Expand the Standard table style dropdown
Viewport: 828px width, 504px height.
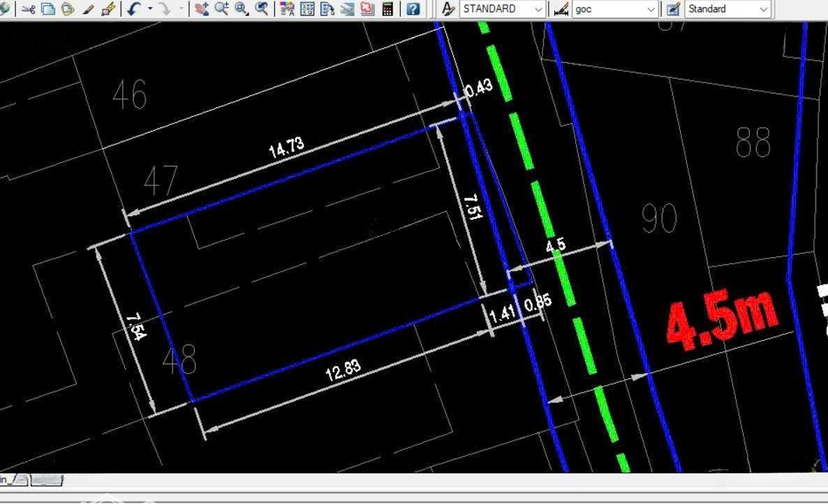[x=763, y=9]
